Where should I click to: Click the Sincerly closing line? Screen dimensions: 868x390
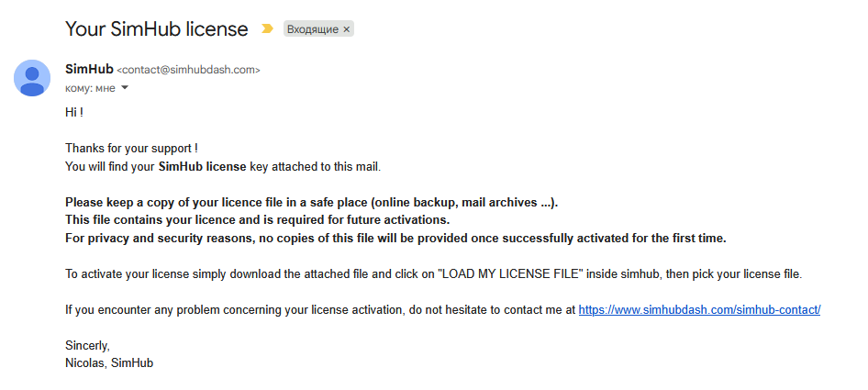87,346
